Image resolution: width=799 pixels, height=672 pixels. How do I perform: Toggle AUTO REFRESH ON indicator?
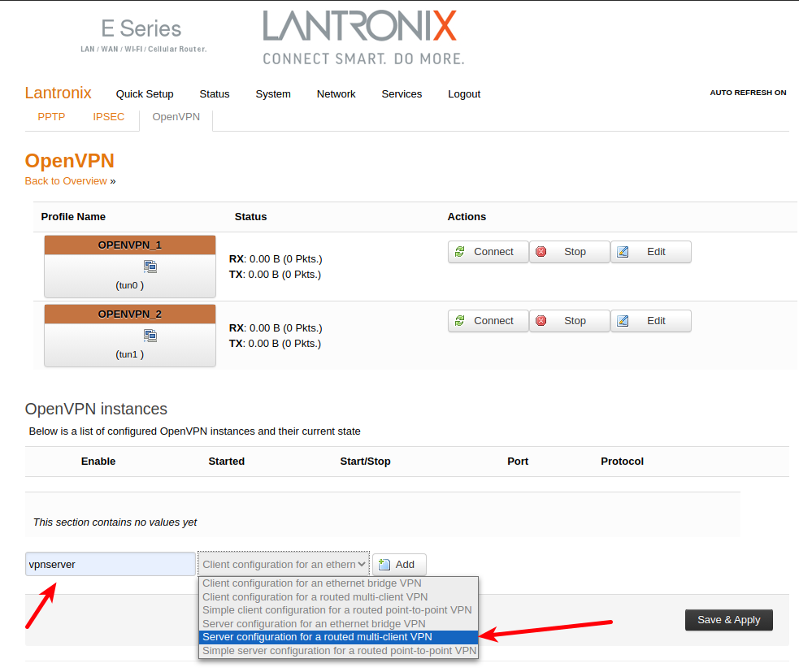tap(748, 93)
